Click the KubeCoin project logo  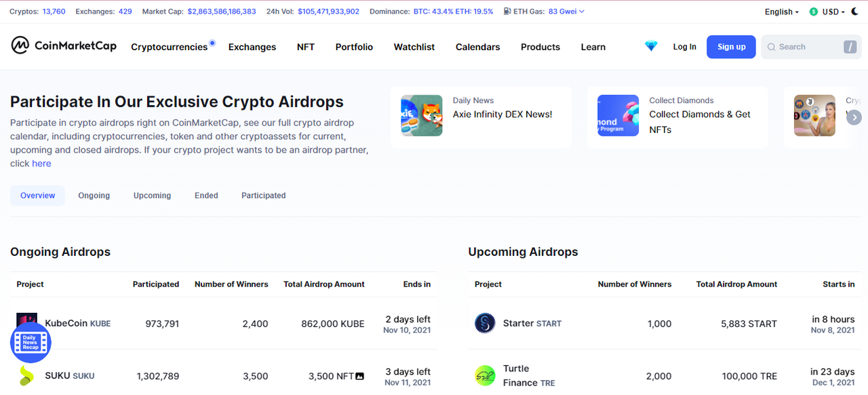pyautogui.click(x=27, y=324)
